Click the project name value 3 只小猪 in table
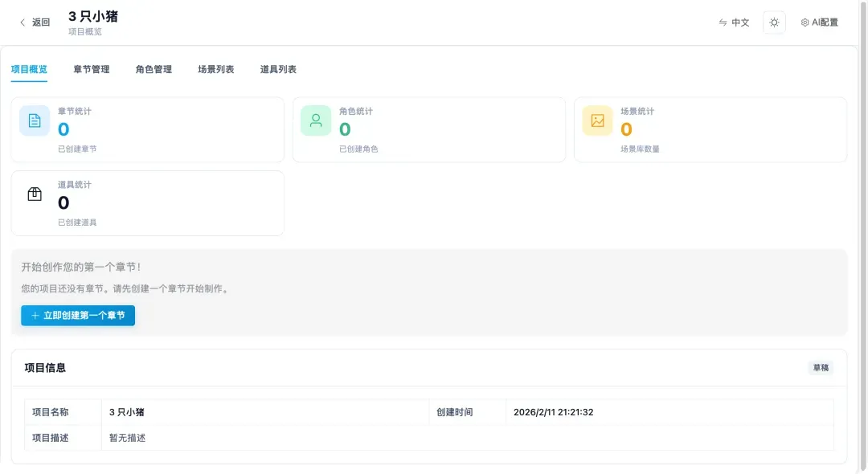Screen dimensions: 868x474 click(127, 412)
